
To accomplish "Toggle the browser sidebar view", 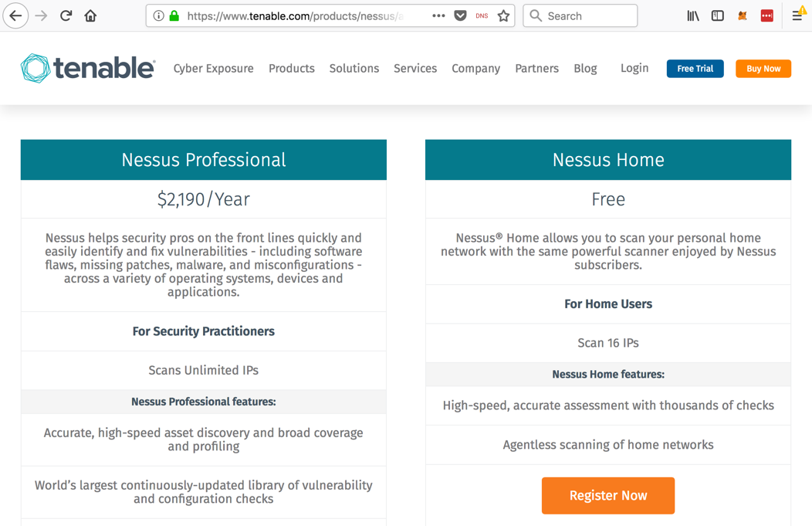I will pos(718,15).
